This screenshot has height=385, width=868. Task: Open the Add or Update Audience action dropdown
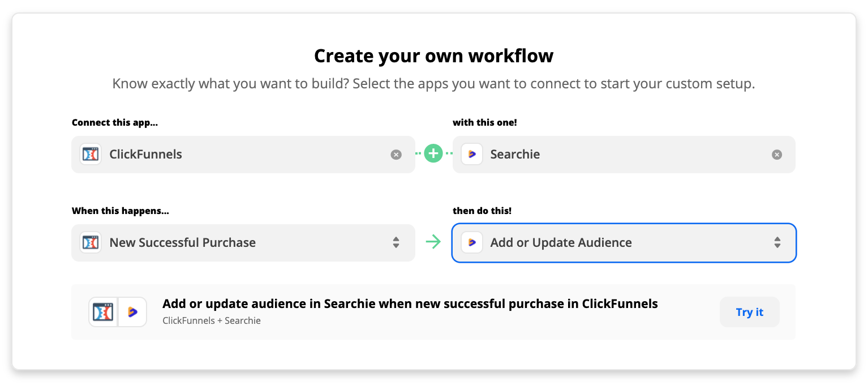tap(624, 243)
